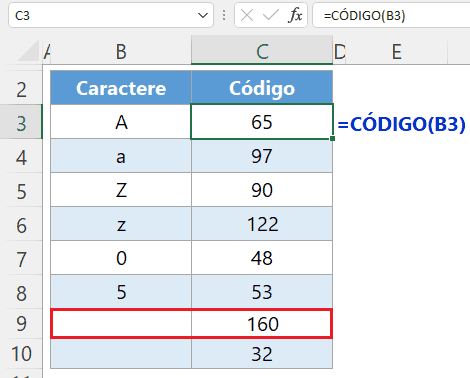Select cell with value 53
The image size is (470, 378).
click(x=262, y=292)
